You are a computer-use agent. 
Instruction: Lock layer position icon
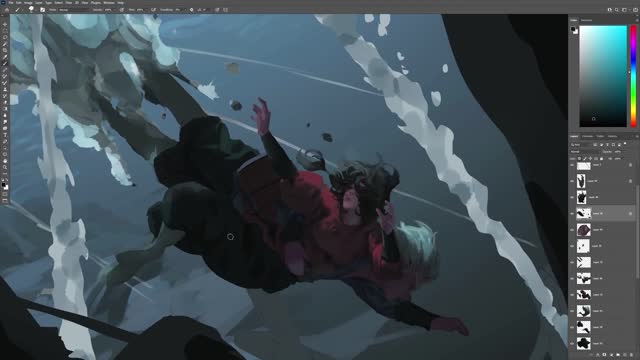(590, 158)
